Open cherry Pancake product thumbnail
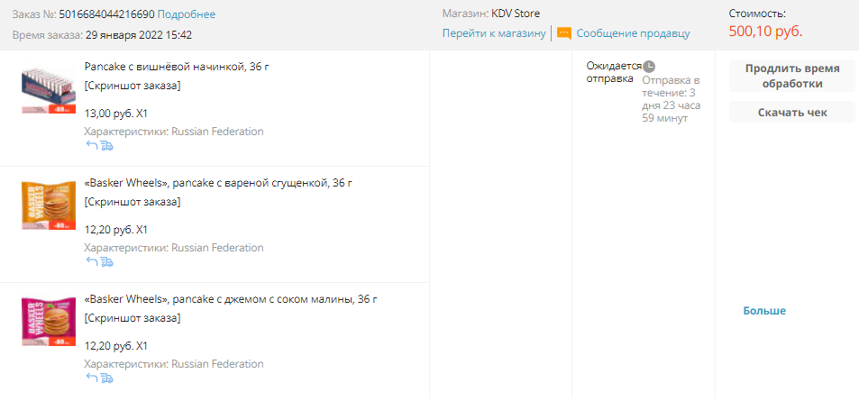This screenshot has width=868, height=401. [49, 91]
